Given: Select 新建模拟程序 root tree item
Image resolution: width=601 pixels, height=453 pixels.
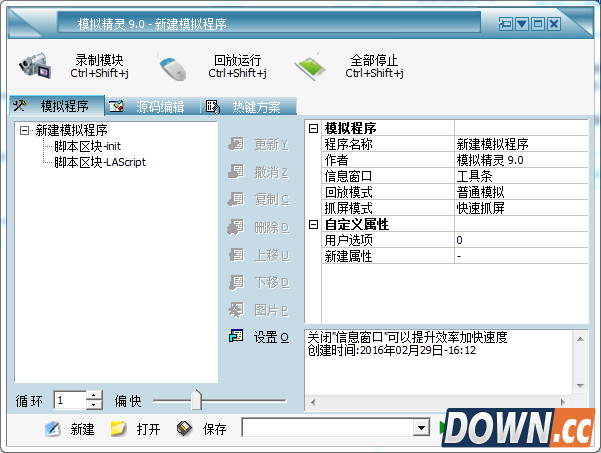Looking at the screenshot, I should tap(72, 130).
